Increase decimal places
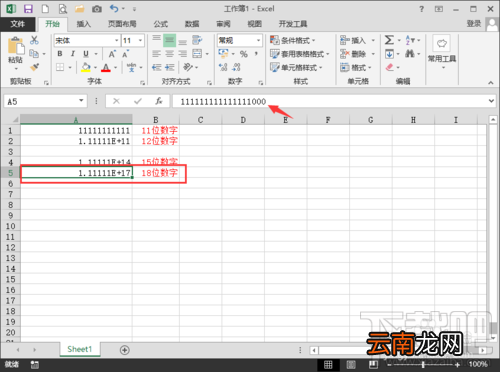Viewport: 500px width, 372px height. point(223,67)
